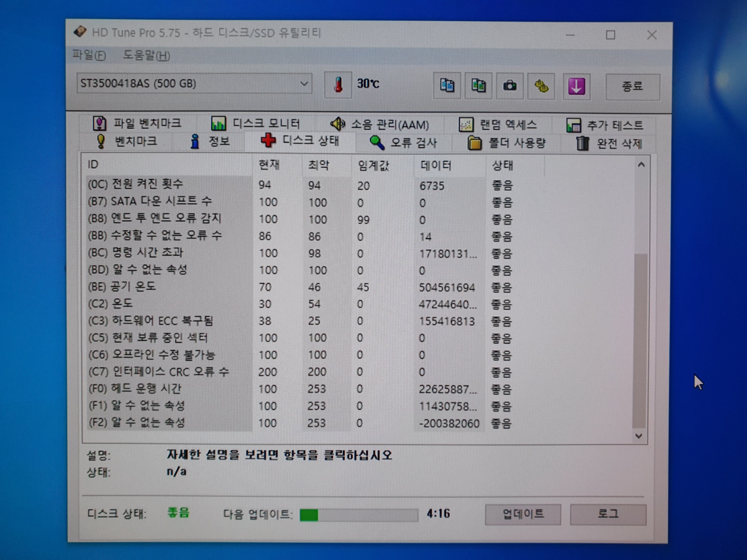747x560 pixels.
Task: Open the 파일(F) menu
Action: (89, 55)
